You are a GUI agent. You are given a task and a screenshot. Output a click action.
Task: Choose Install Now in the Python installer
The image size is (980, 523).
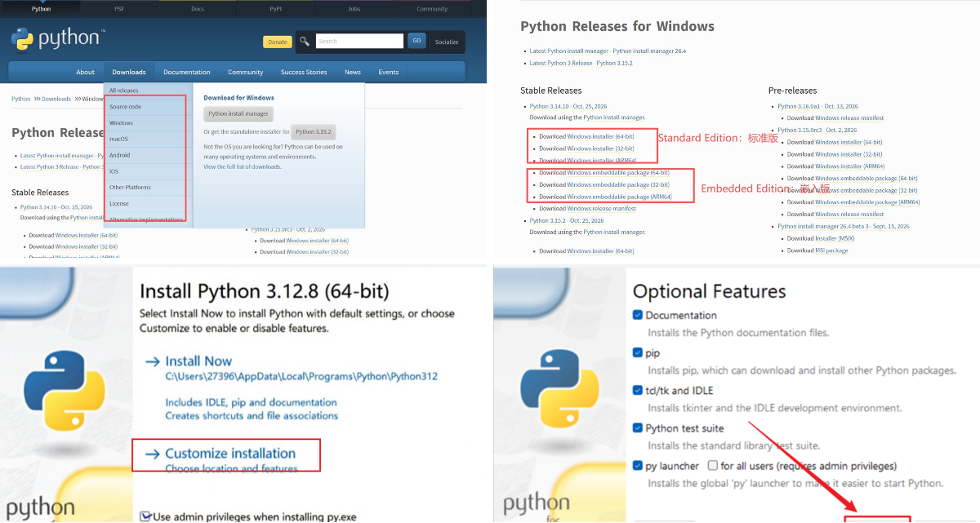click(x=198, y=361)
